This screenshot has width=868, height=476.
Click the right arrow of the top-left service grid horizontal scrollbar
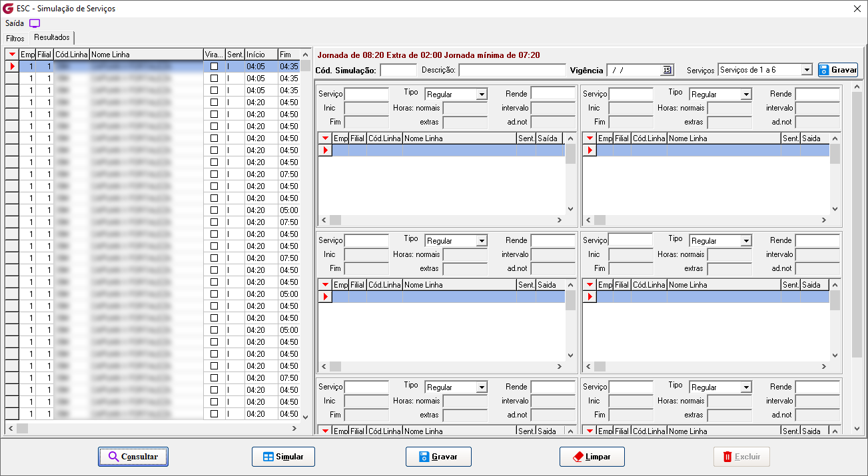pos(560,220)
